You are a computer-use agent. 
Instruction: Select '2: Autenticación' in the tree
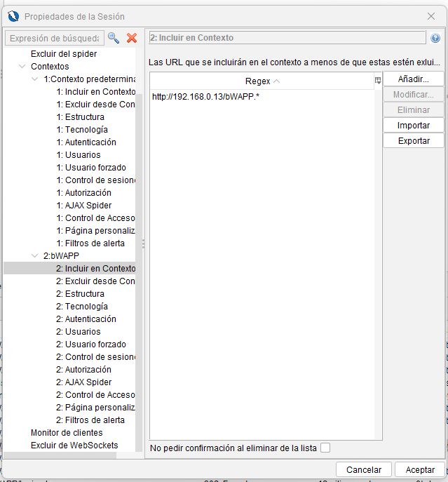tap(86, 319)
